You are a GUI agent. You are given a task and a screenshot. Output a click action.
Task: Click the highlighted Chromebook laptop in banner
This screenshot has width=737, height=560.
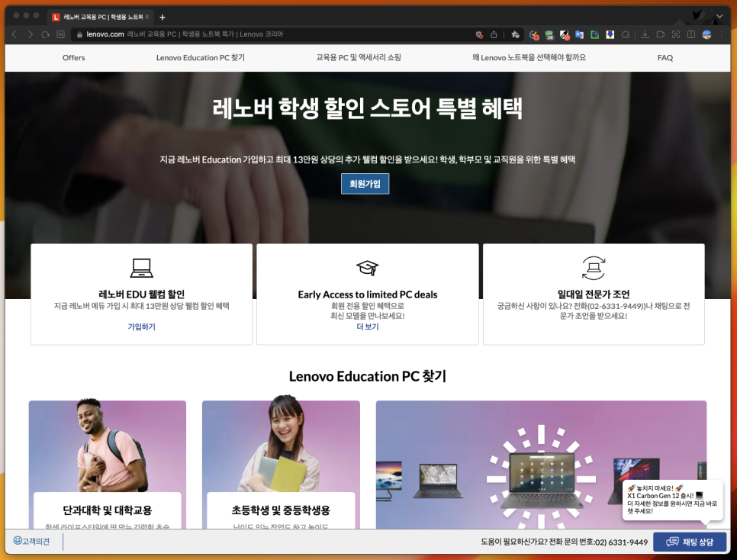(x=542, y=480)
